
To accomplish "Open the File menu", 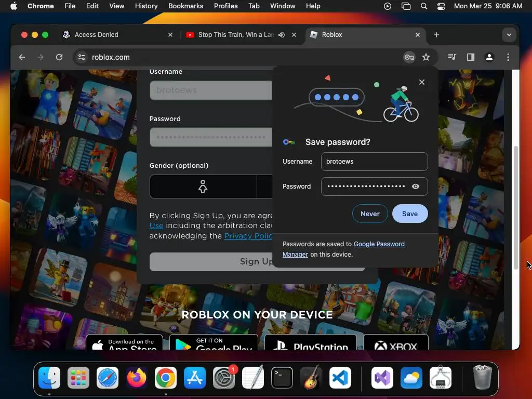I will coord(70,6).
